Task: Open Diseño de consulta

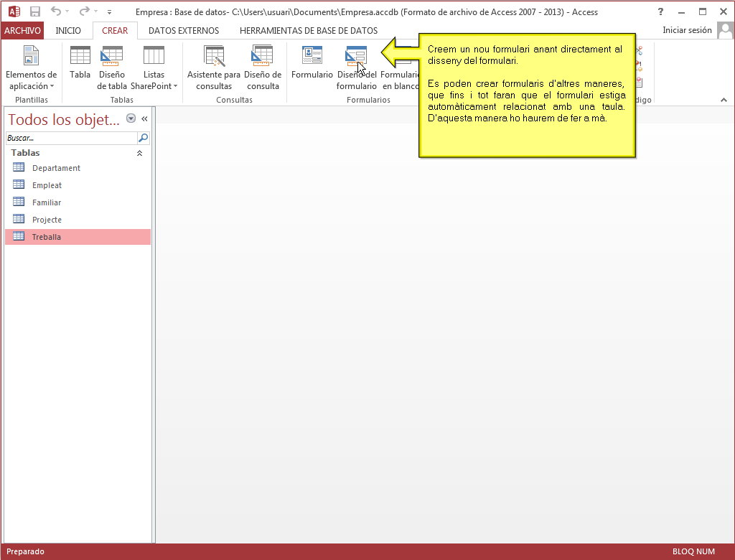Action: (x=263, y=67)
